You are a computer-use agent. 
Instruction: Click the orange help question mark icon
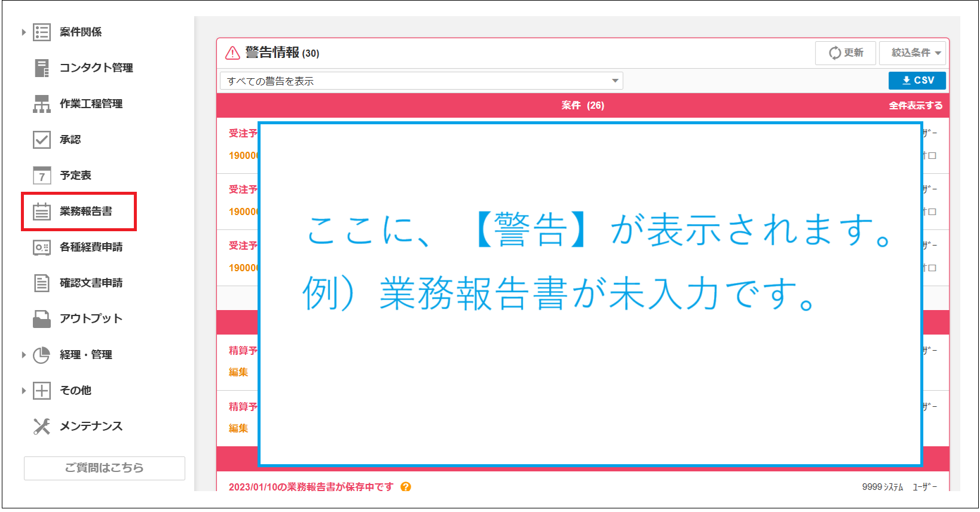click(x=406, y=487)
